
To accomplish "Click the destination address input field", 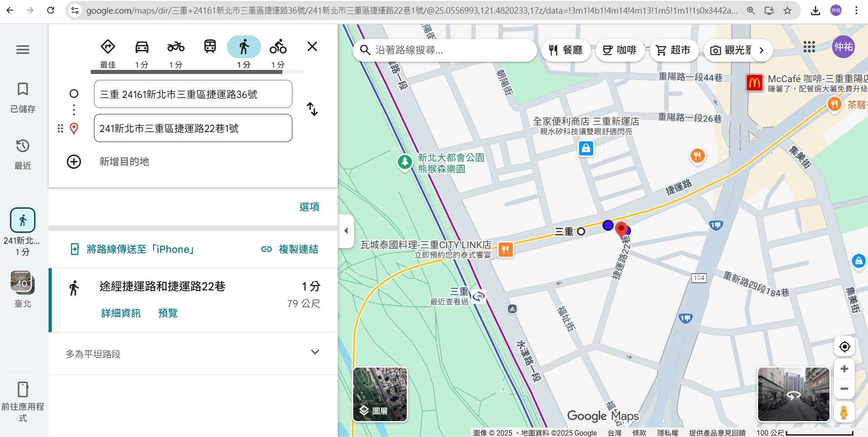I will pos(193,128).
